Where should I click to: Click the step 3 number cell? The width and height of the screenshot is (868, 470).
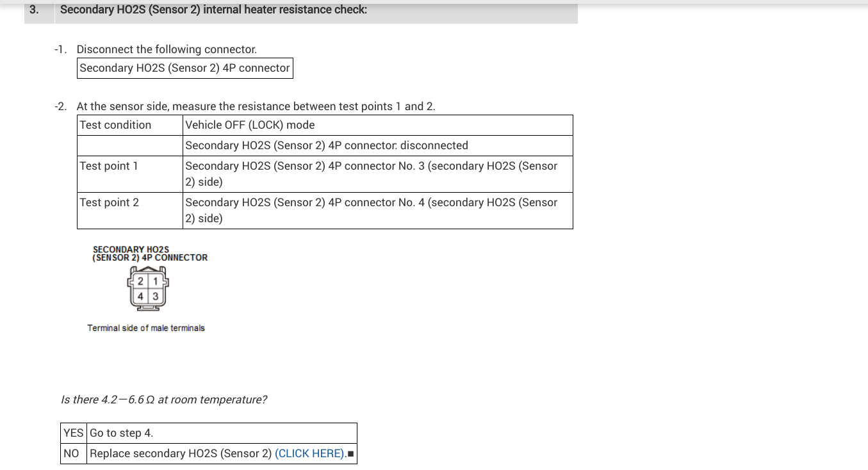pyautogui.click(x=34, y=10)
